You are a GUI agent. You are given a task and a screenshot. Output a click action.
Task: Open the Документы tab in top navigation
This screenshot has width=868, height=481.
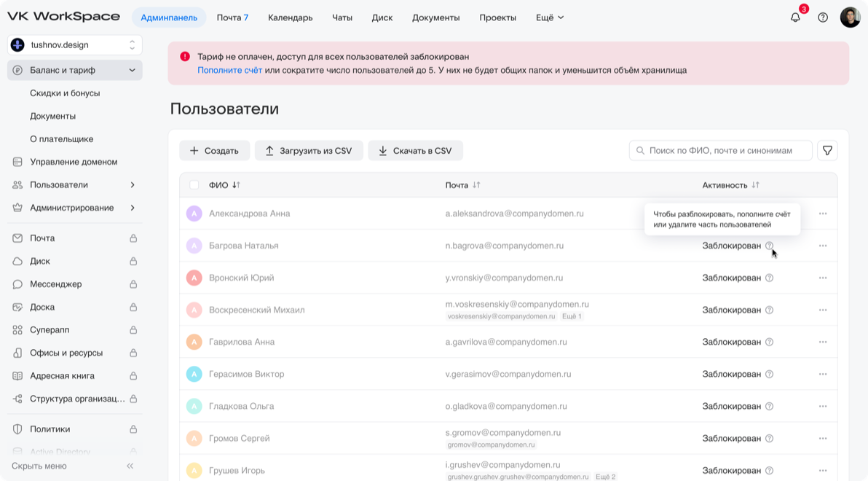point(435,17)
